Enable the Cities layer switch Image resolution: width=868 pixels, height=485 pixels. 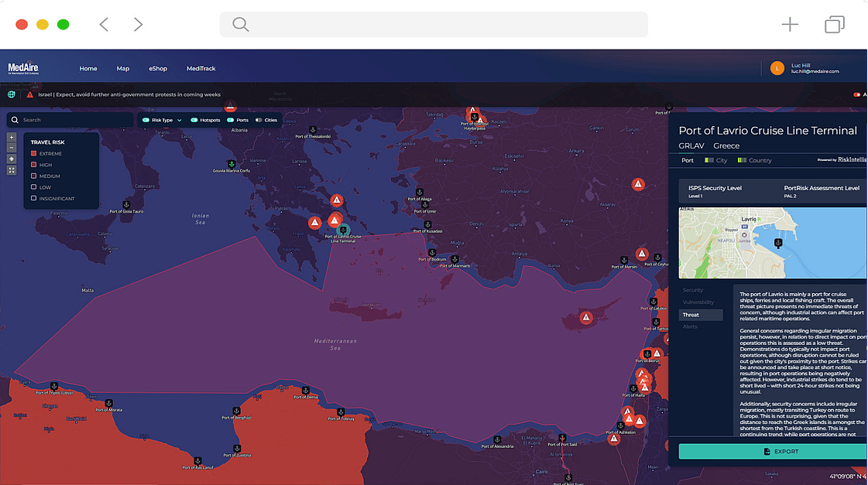point(259,120)
